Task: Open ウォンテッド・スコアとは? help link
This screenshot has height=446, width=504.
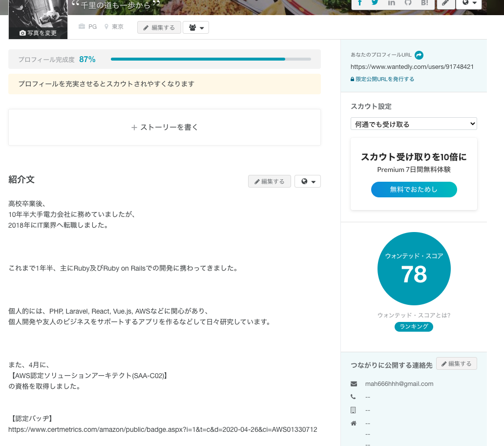Action: pos(414,315)
